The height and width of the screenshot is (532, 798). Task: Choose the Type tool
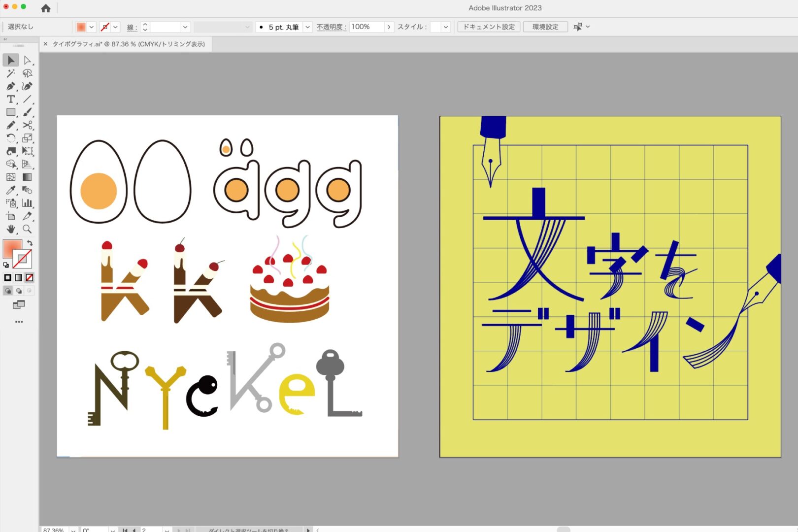[10, 100]
